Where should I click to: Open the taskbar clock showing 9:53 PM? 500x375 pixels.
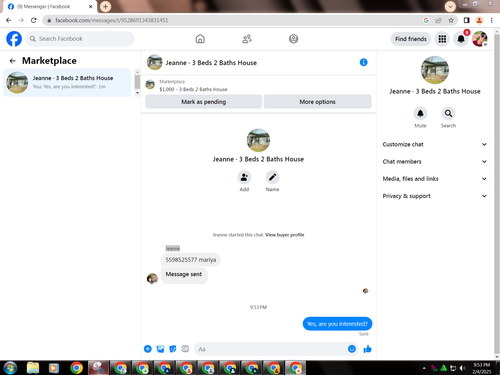tap(482, 368)
